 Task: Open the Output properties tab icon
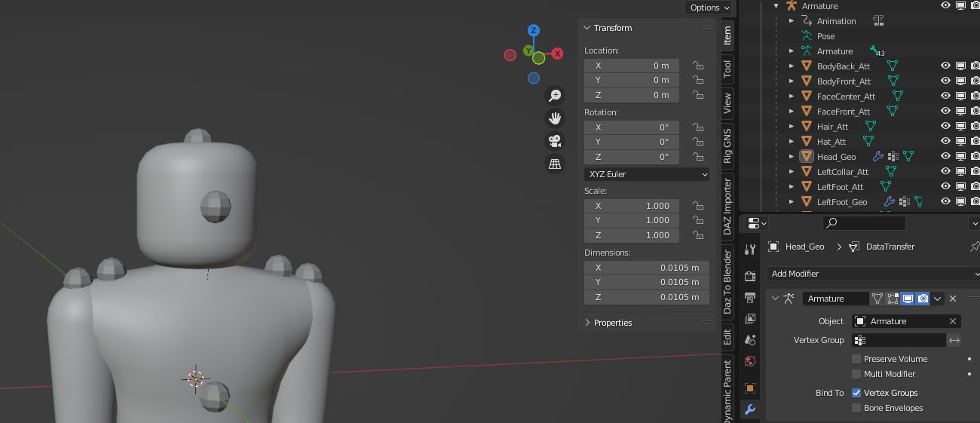750,298
